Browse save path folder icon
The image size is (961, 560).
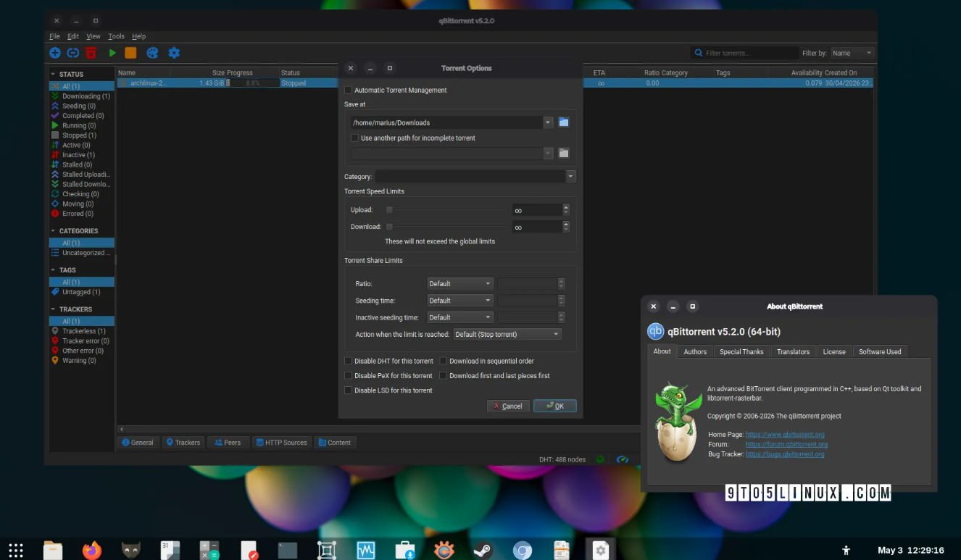coord(564,122)
